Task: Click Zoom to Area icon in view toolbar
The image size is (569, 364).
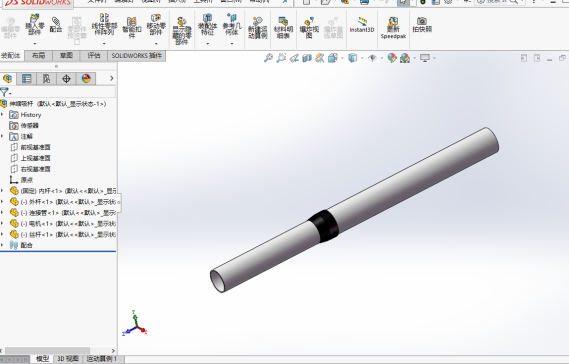Action: (x=281, y=58)
